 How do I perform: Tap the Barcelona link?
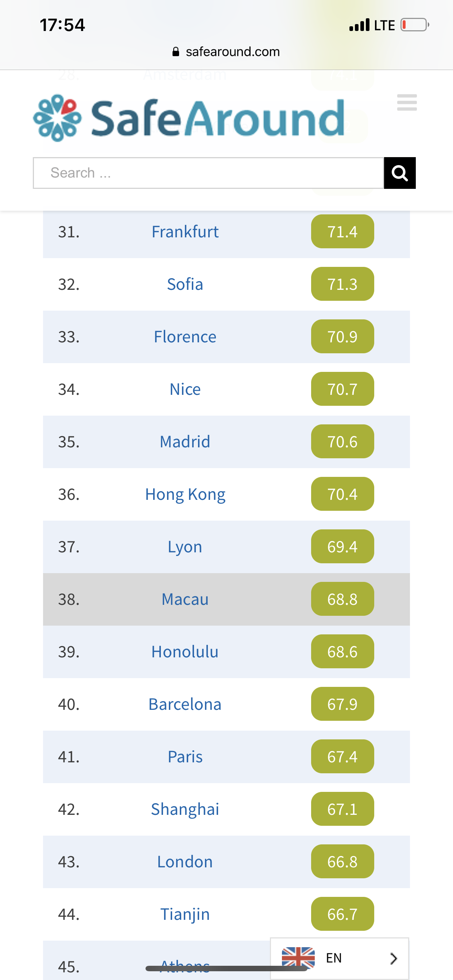point(185,704)
